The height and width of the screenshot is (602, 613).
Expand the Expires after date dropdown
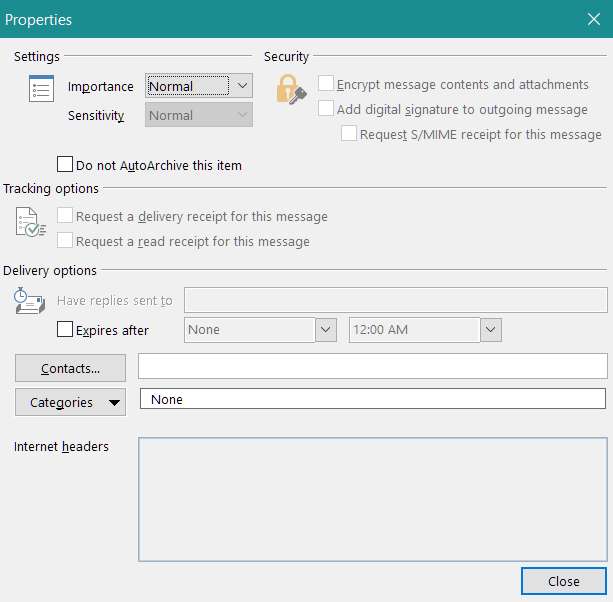click(326, 329)
